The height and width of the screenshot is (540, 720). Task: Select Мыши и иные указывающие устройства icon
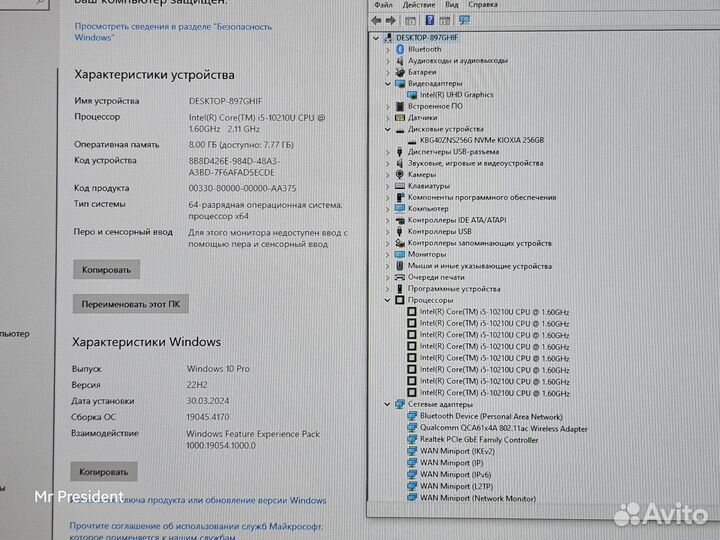(400, 266)
